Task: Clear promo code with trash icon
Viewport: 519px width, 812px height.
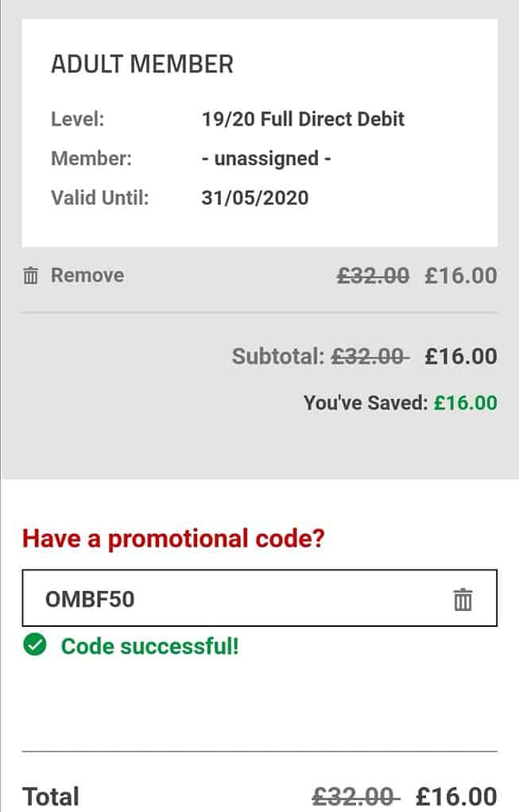Action: tap(463, 599)
